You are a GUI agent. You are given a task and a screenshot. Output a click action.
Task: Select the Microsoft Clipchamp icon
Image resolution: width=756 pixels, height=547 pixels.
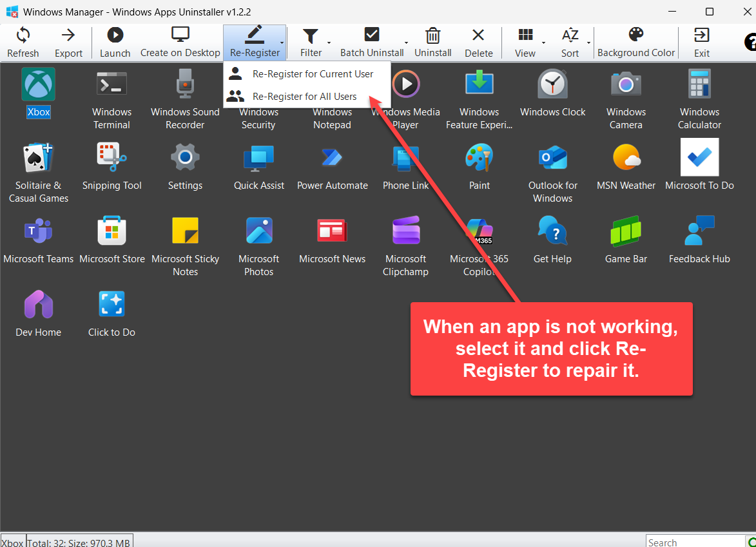[406, 231]
